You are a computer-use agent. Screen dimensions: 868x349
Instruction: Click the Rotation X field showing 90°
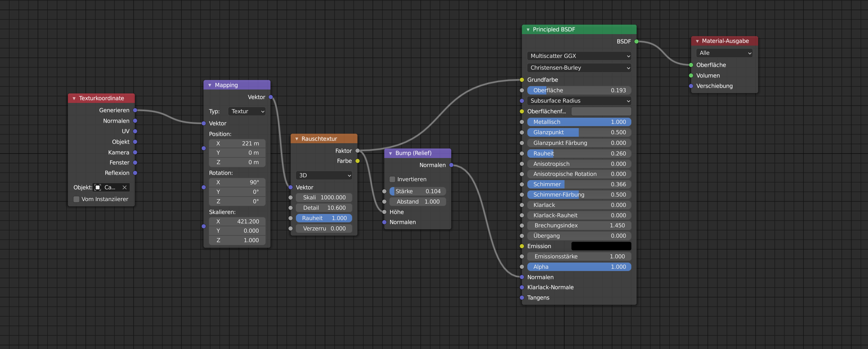coord(237,182)
